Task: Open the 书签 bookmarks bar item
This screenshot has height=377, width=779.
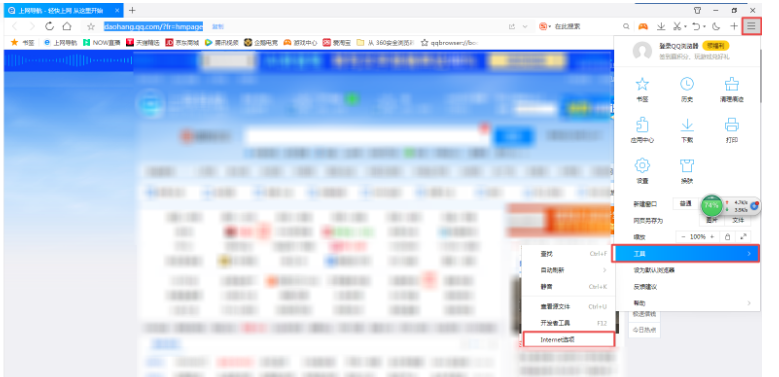Action: click(23, 43)
